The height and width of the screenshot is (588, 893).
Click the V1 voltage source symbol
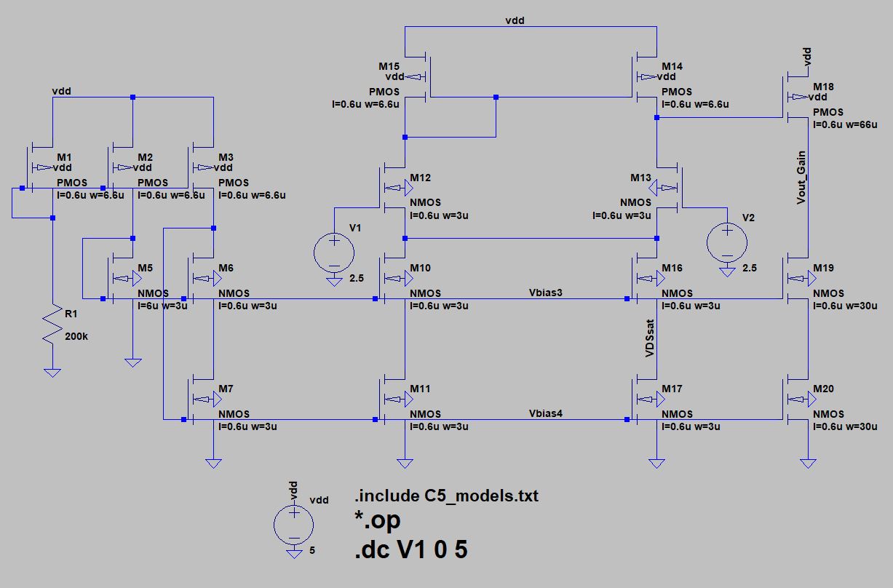click(334, 252)
